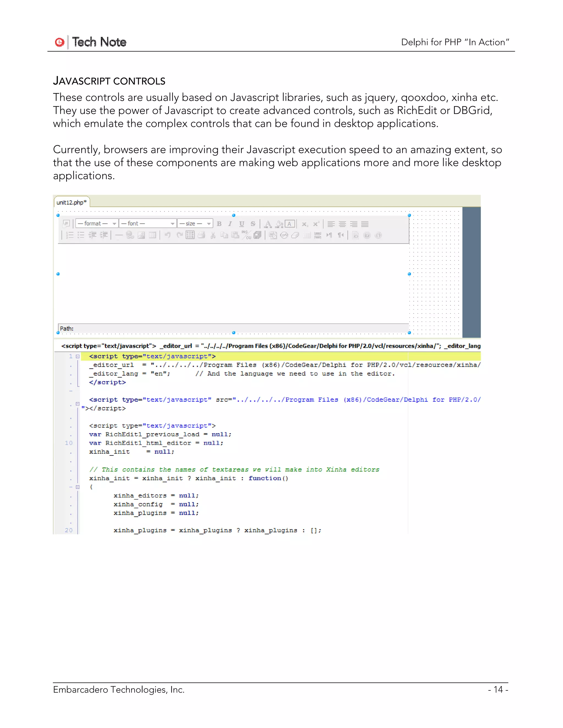Viewport: 563px width, 728px height.
Task: Click the select all icon
Action: click(190, 235)
